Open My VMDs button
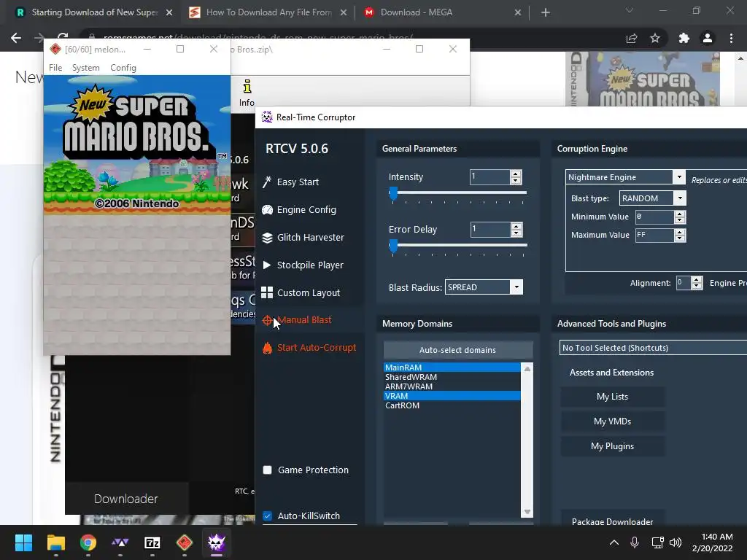747x560 pixels. (x=612, y=421)
